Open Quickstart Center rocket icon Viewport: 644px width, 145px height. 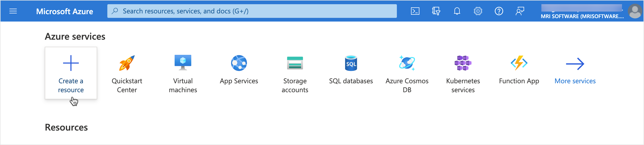click(x=127, y=63)
